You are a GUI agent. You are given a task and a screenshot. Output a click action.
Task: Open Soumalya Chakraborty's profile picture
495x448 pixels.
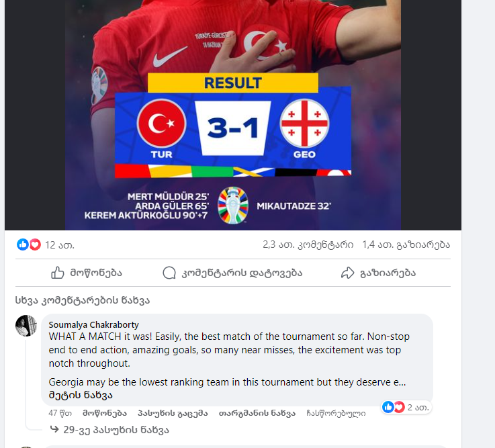[x=26, y=326]
